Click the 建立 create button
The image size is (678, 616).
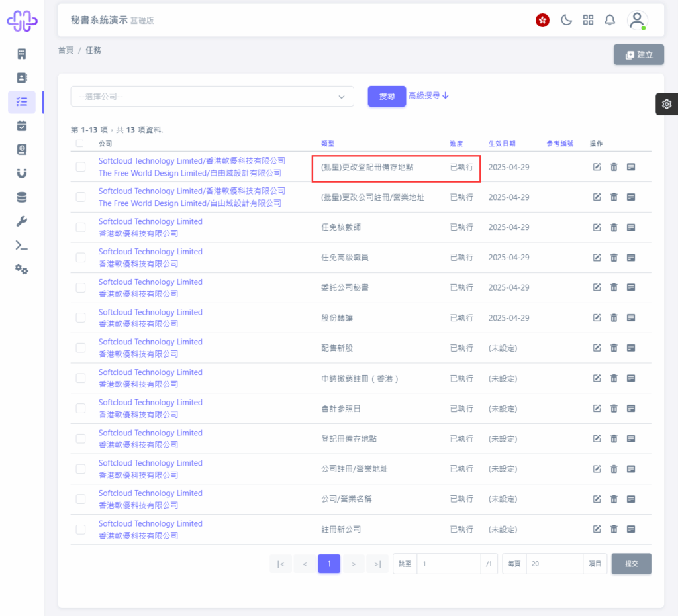pyautogui.click(x=639, y=54)
